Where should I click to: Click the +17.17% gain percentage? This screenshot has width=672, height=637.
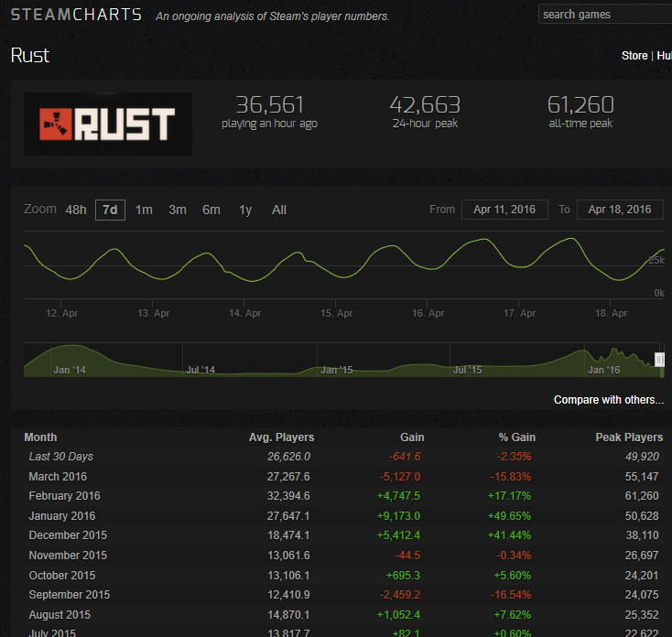[510, 496]
